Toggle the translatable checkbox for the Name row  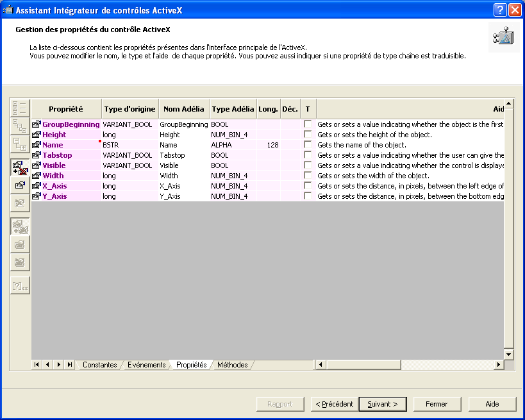pyautogui.click(x=308, y=145)
